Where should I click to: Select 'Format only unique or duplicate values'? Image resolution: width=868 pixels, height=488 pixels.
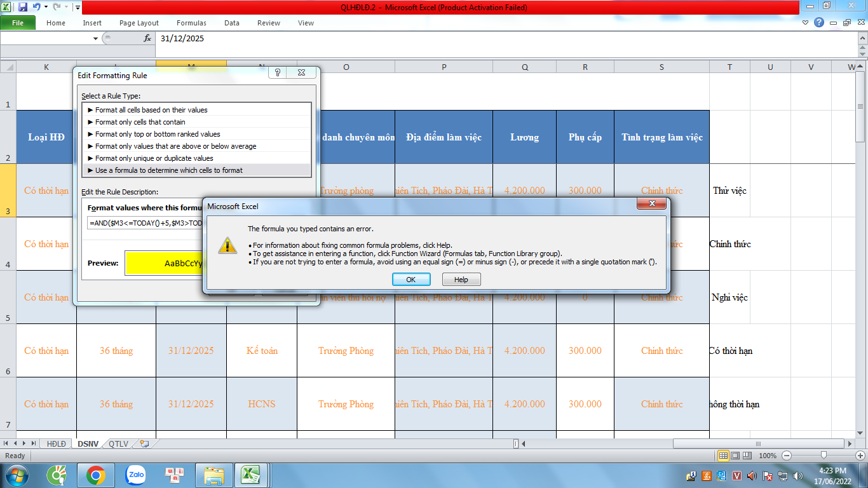197,158
